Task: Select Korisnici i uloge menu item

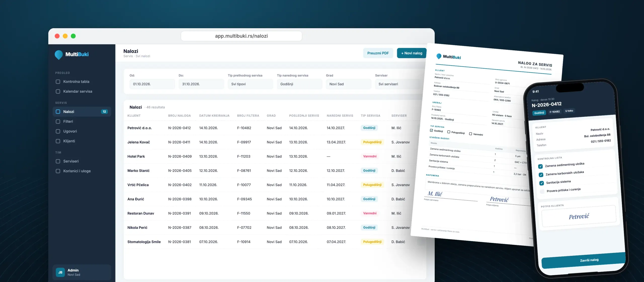Action: pos(82,171)
